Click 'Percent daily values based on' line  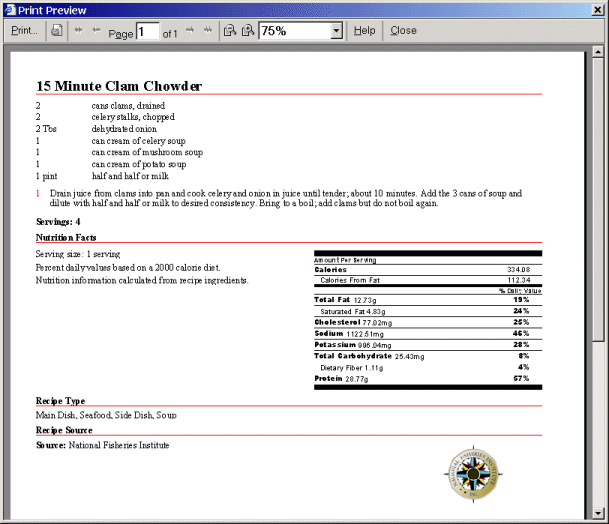128,268
